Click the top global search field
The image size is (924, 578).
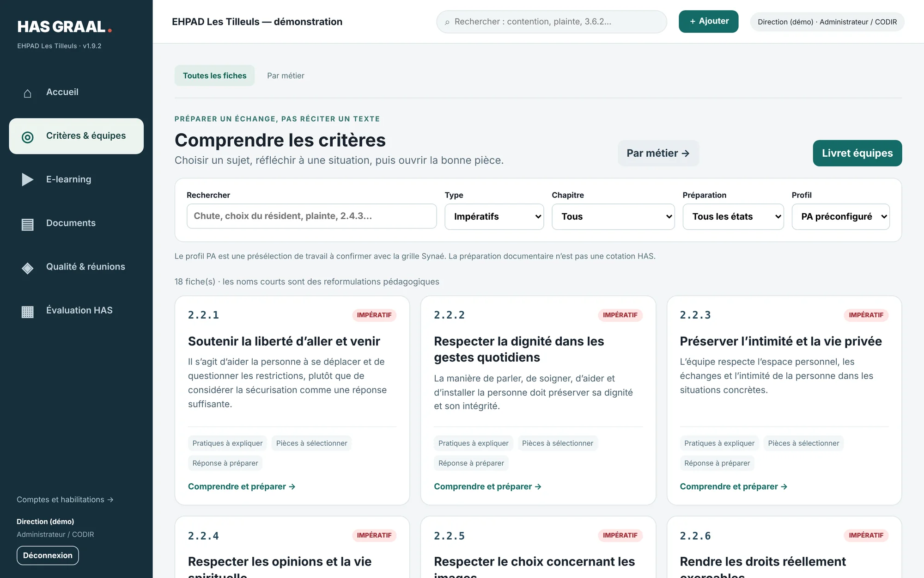pyautogui.click(x=551, y=22)
